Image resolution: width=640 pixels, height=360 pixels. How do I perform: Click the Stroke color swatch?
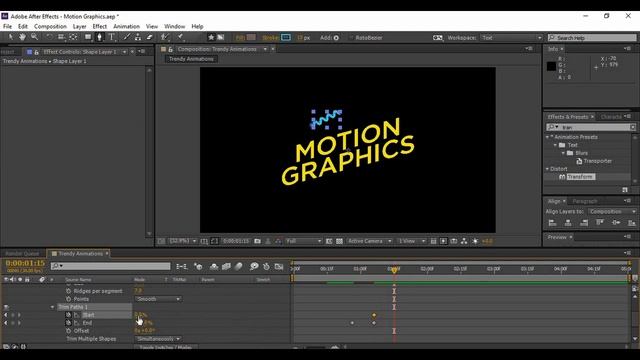(x=286, y=38)
